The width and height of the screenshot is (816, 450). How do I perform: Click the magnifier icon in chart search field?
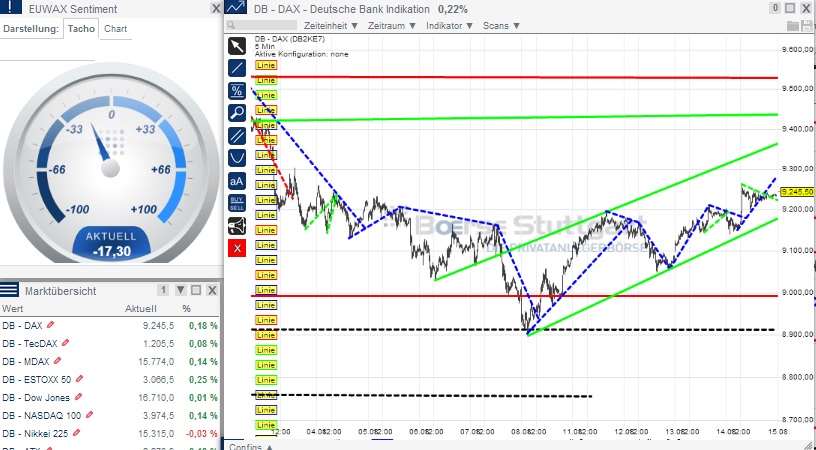click(231, 25)
